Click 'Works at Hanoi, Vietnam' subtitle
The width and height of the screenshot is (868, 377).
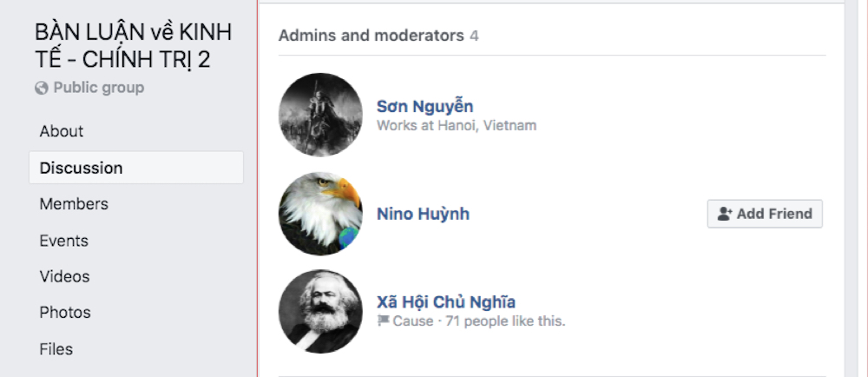pos(457,125)
